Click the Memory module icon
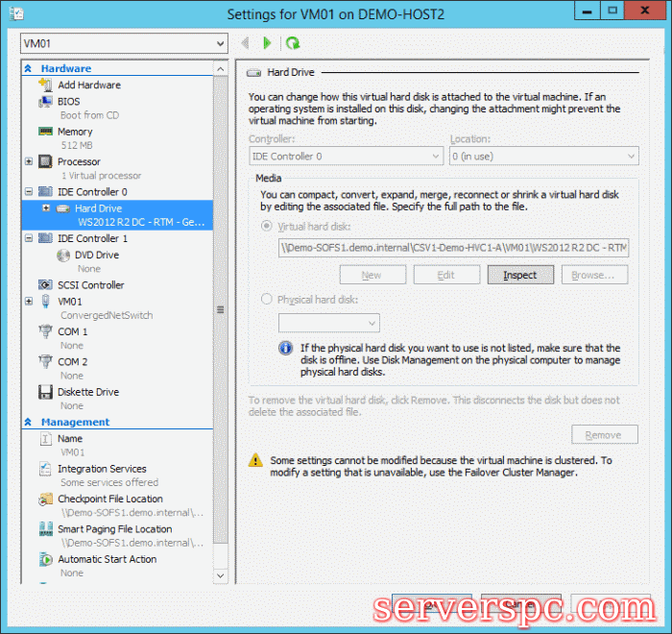Screen dimensions: 672x634 click(45, 132)
